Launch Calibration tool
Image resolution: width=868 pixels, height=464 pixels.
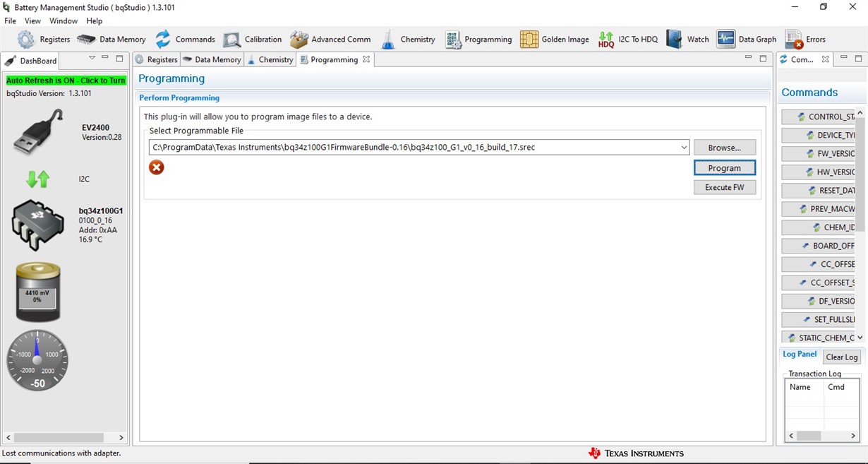(x=253, y=40)
